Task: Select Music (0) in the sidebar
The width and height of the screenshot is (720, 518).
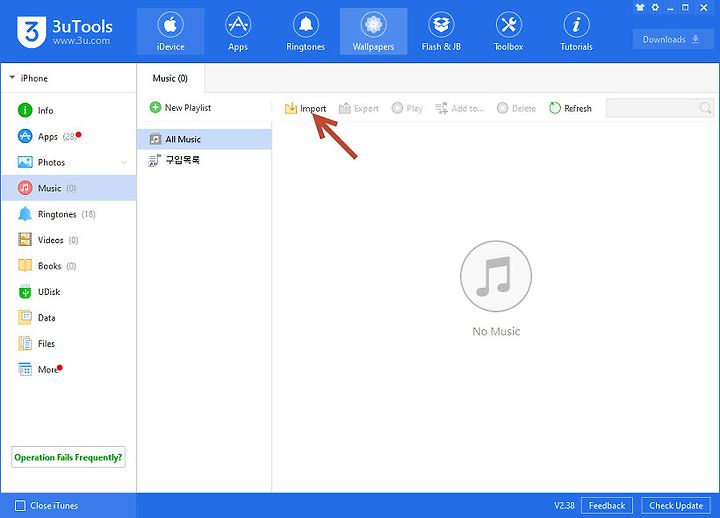Action: point(69,188)
